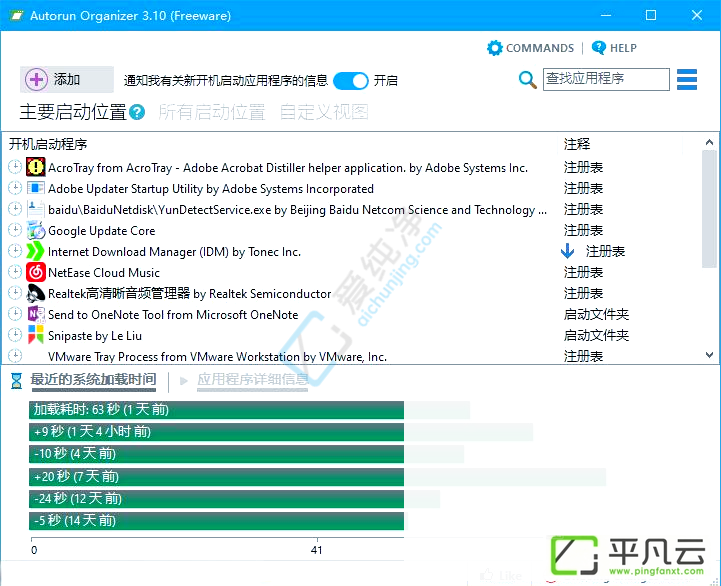This screenshot has width=721, height=586.
Task: Click the clock icon beside Adobe Updater
Action: pos(15,188)
